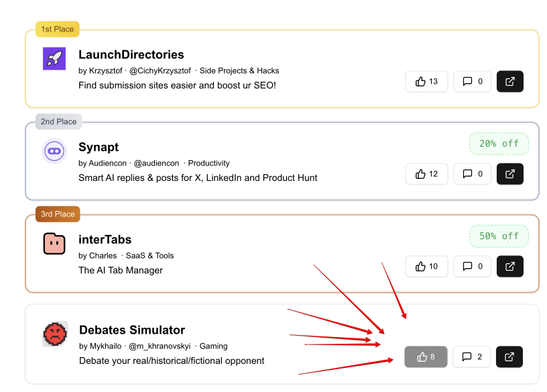Visit @m_khranovskyi profile handle
Screen dimensions: 547x392
[160, 346]
